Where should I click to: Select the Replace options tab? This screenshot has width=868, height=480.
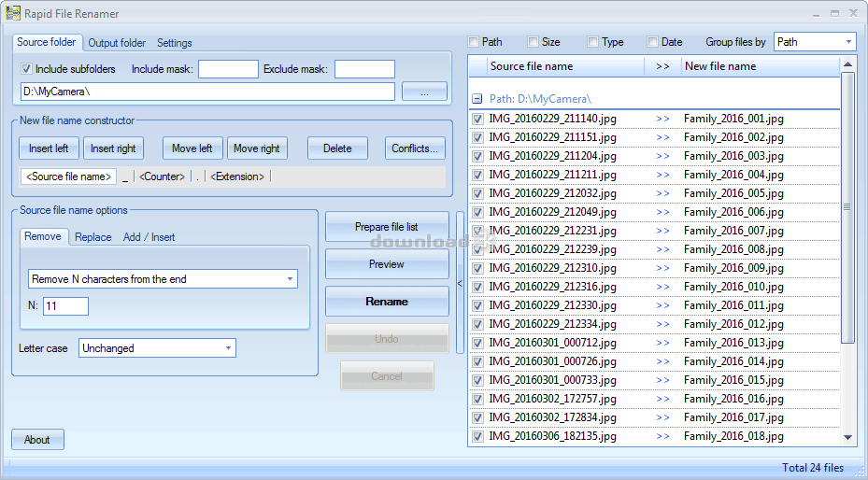[93, 237]
